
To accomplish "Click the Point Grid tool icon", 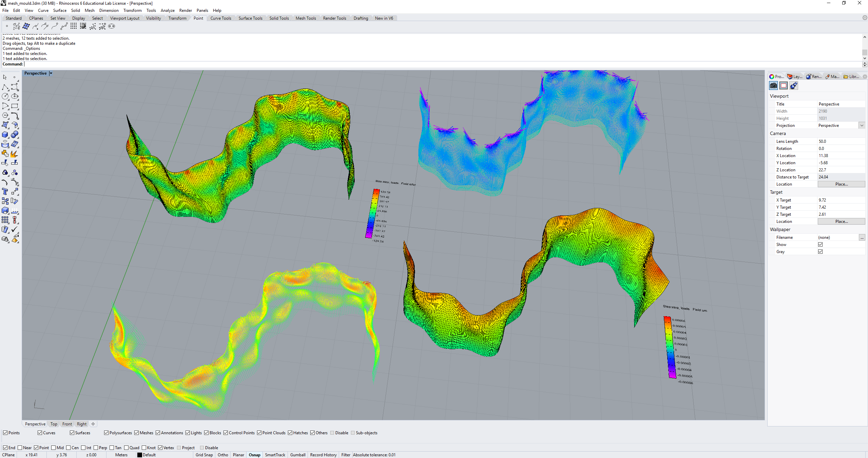I will tap(74, 26).
